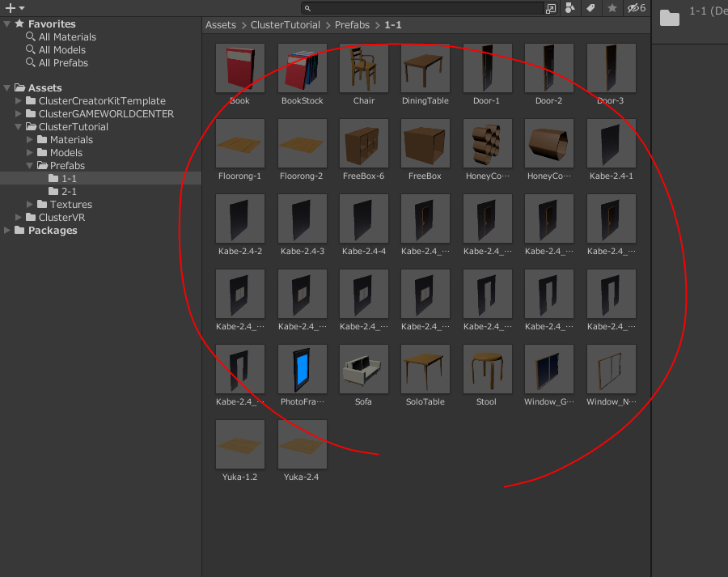The image size is (728, 577).
Task: Expand the Textures folder
Action: click(x=30, y=205)
